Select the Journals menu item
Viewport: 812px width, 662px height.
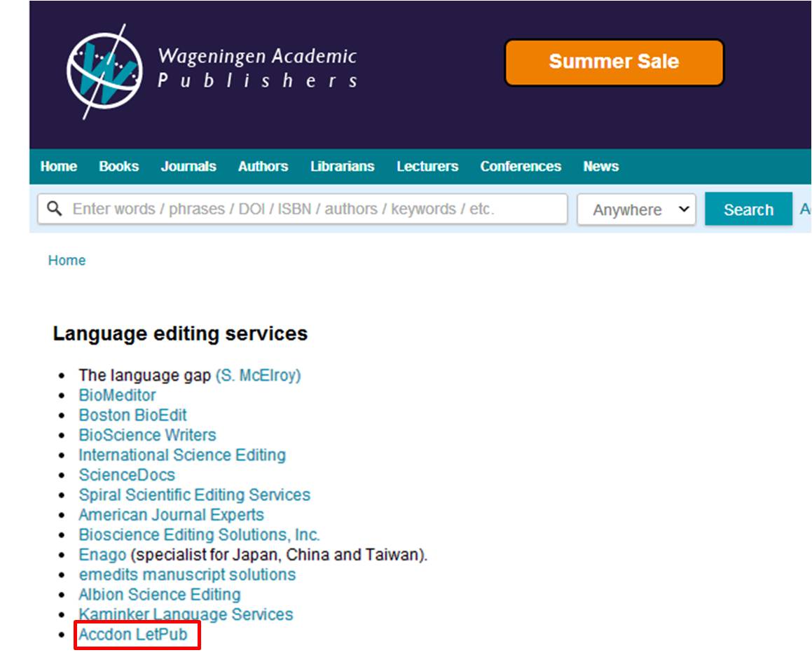coord(188,166)
